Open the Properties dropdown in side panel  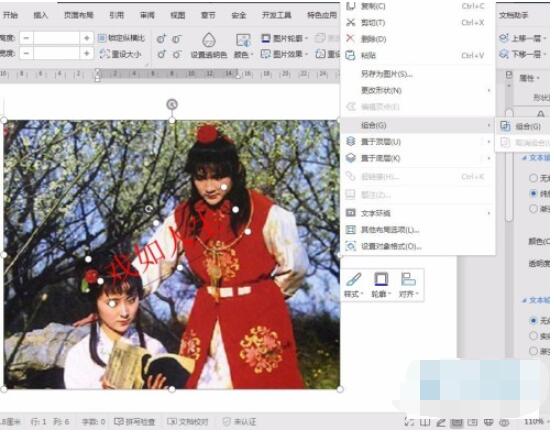[x=529, y=78]
